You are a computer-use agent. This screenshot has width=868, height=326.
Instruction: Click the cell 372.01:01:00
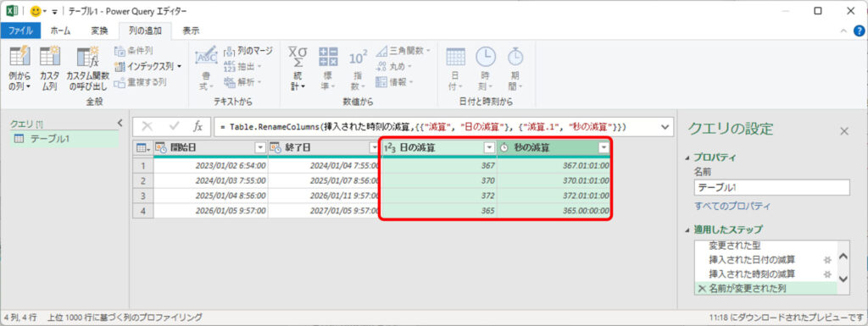pyautogui.click(x=554, y=196)
